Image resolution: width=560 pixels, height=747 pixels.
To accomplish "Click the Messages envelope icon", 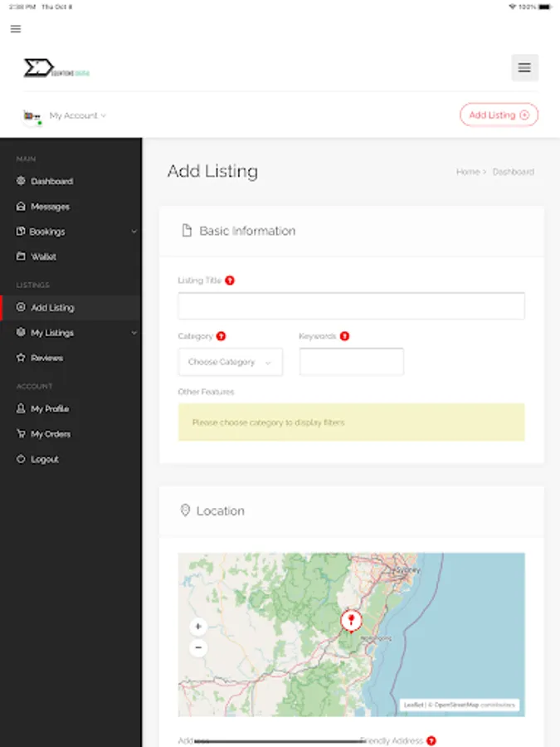I will point(21,206).
